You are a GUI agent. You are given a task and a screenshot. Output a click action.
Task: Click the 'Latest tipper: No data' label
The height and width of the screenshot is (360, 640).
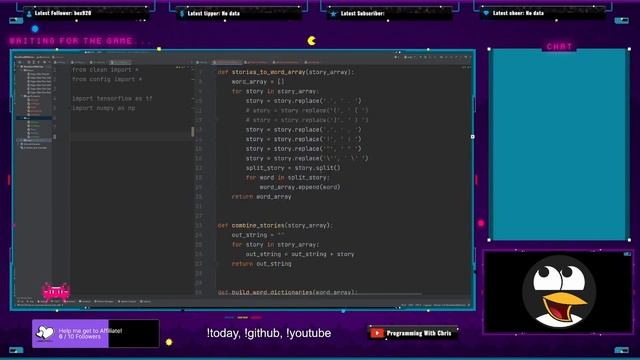pyautogui.click(x=213, y=13)
